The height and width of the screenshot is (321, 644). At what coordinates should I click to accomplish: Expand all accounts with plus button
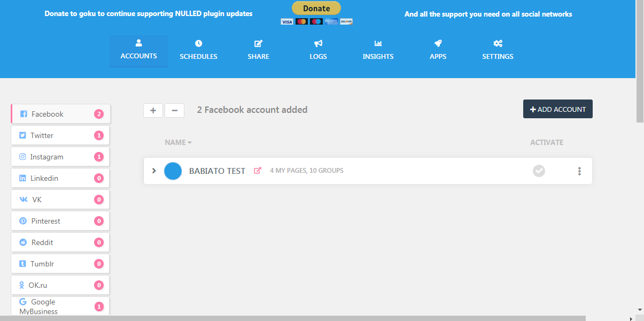click(x=153, y=110)
